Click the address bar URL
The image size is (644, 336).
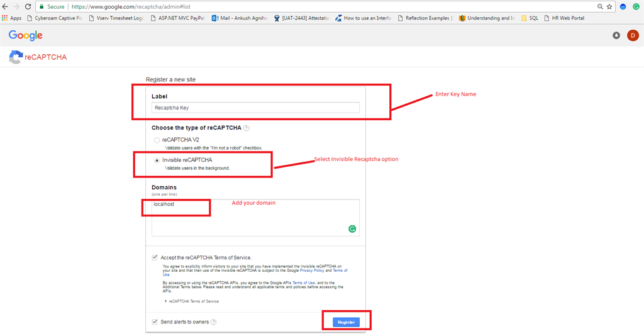coord(131,6)
